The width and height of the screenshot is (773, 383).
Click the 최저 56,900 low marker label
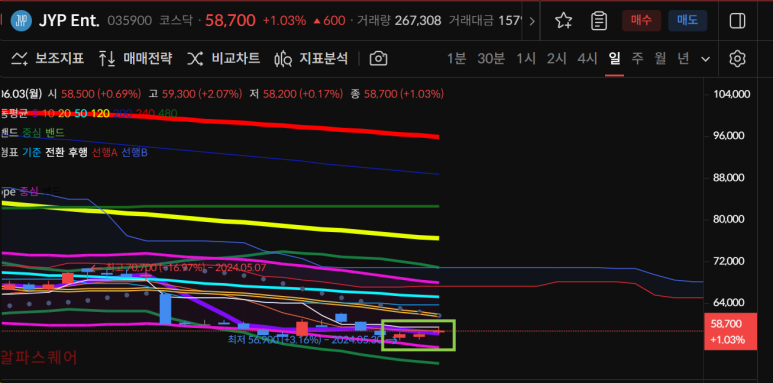(x=305, y=339)
